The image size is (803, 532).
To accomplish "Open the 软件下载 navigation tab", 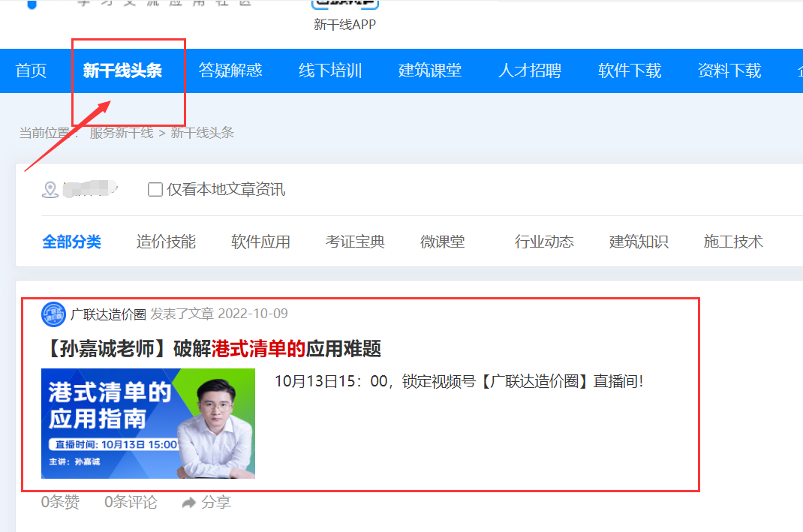I will click(630, 70).
